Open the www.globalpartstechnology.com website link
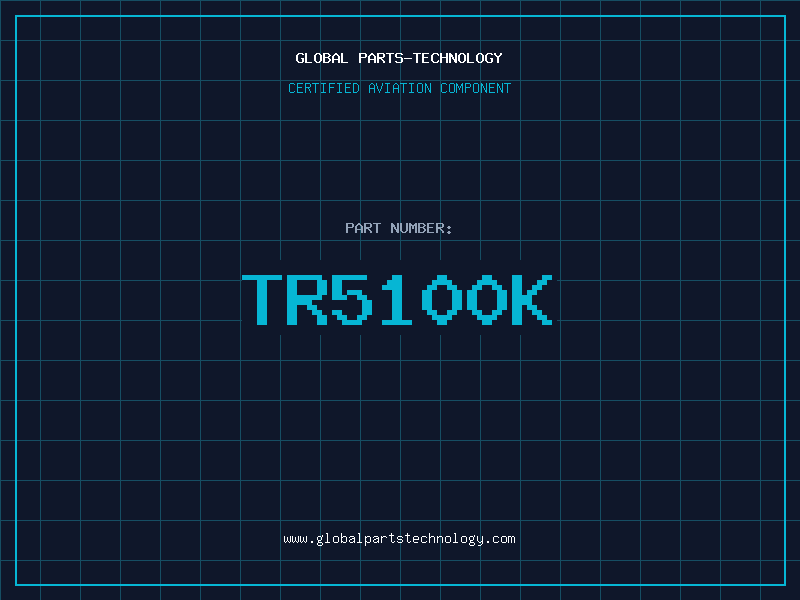 click(399, 539)
